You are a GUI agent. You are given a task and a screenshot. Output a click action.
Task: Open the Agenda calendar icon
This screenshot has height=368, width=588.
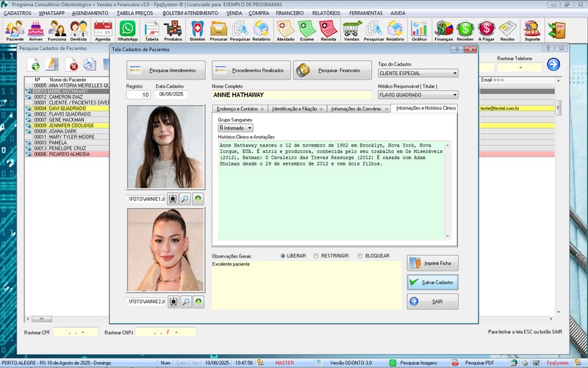pos(103,30)
